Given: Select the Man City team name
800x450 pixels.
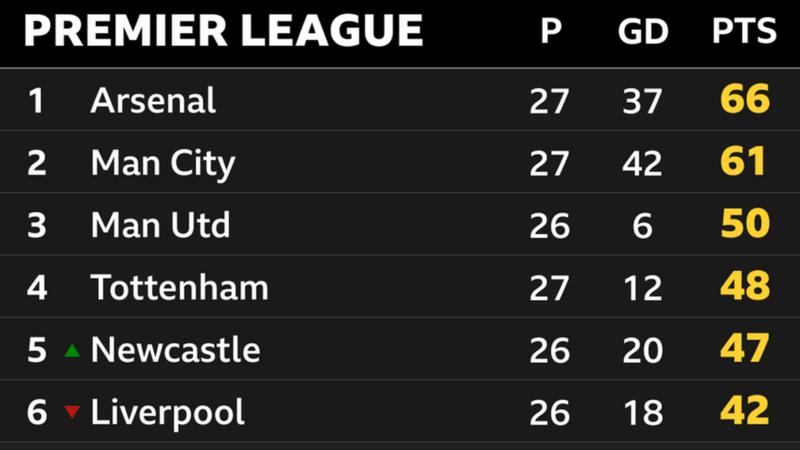Looking at the screenshot, I should [163, 164].
